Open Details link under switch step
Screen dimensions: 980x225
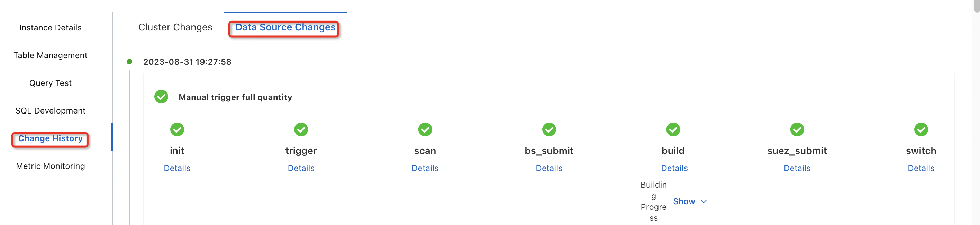[x=920, y=168]
